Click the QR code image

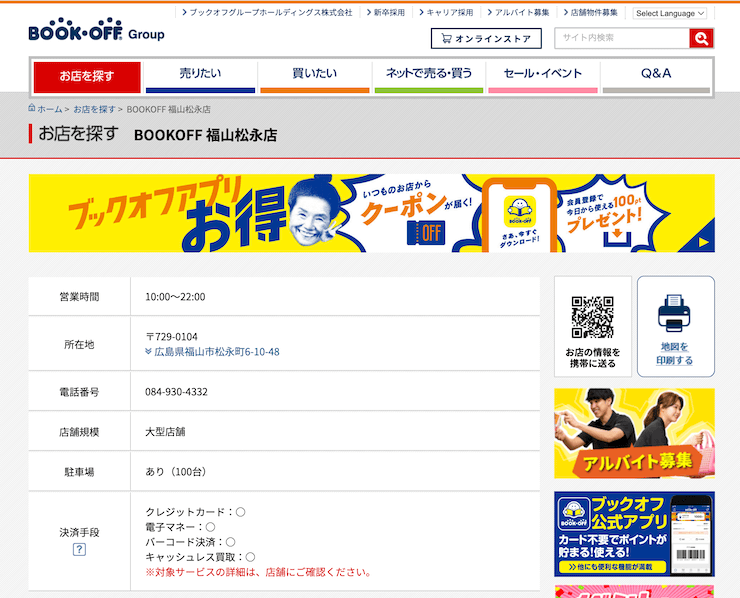point(592,317)
